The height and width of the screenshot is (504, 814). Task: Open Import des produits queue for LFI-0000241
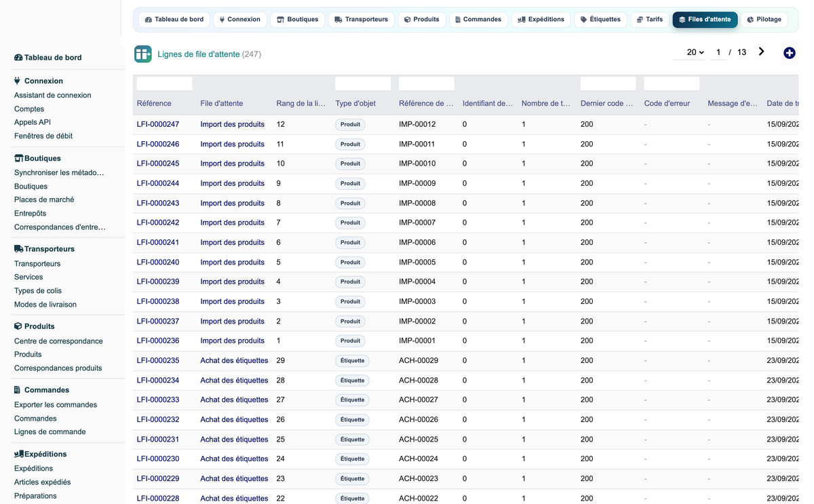233,242
